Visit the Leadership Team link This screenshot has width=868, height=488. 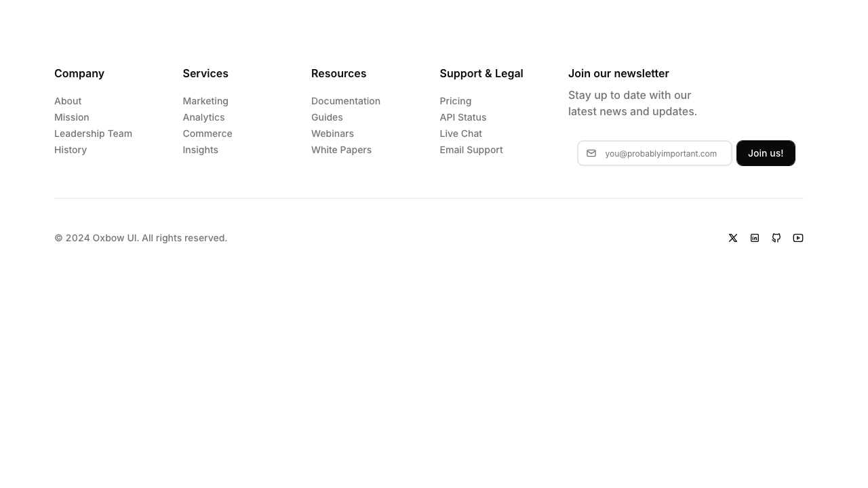(x=93, y=134)
